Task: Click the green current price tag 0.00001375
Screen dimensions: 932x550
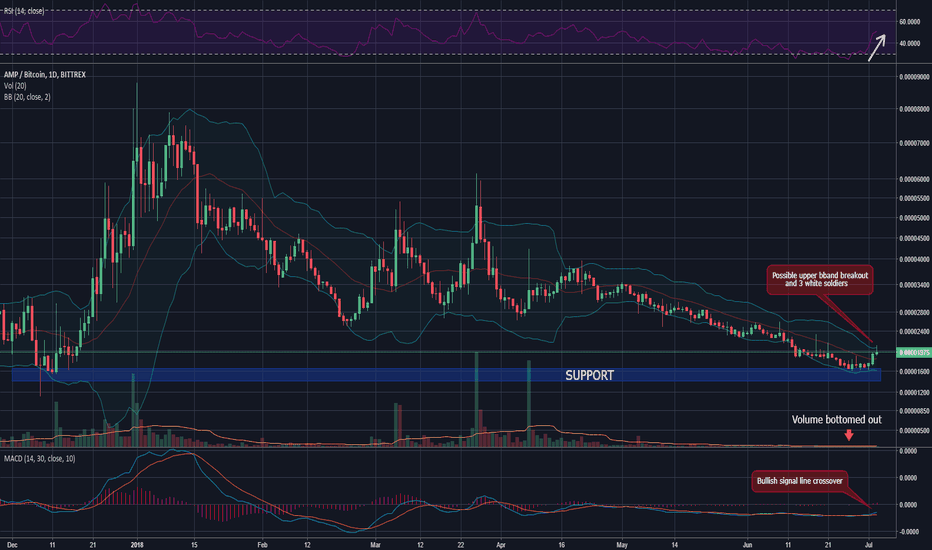Action: (914, 353)
